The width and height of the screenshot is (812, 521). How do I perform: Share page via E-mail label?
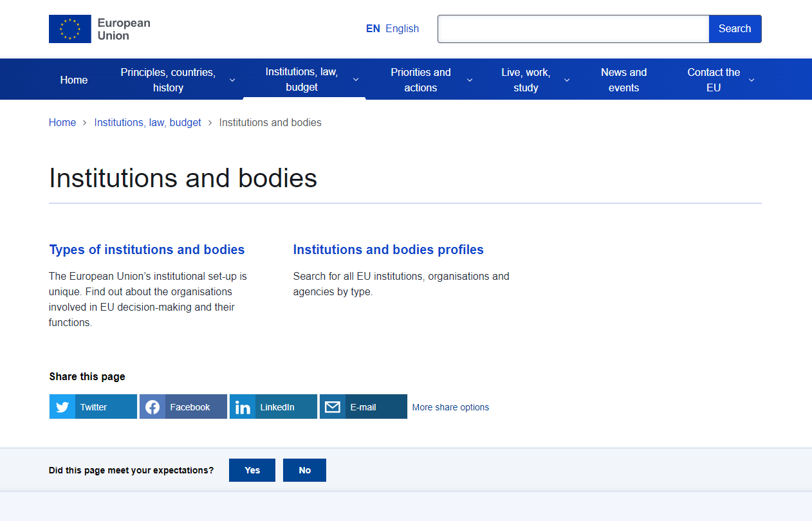(x=363, y=407)
